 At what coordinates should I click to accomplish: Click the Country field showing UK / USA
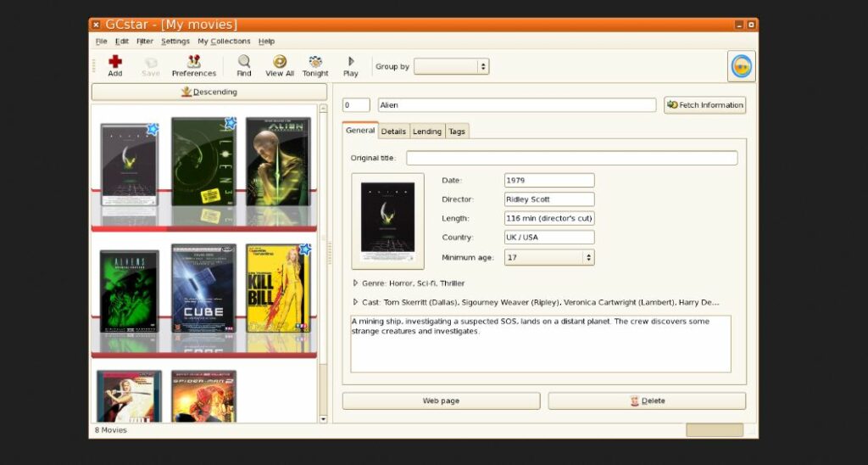coord(549,238)
